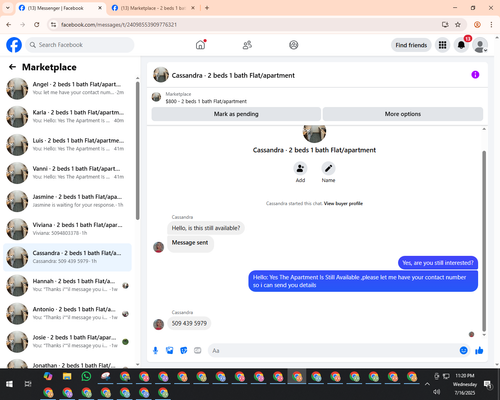Focus the Aa message input field
This screenshot has height=400, width=500.
click(x=333, y=351)
